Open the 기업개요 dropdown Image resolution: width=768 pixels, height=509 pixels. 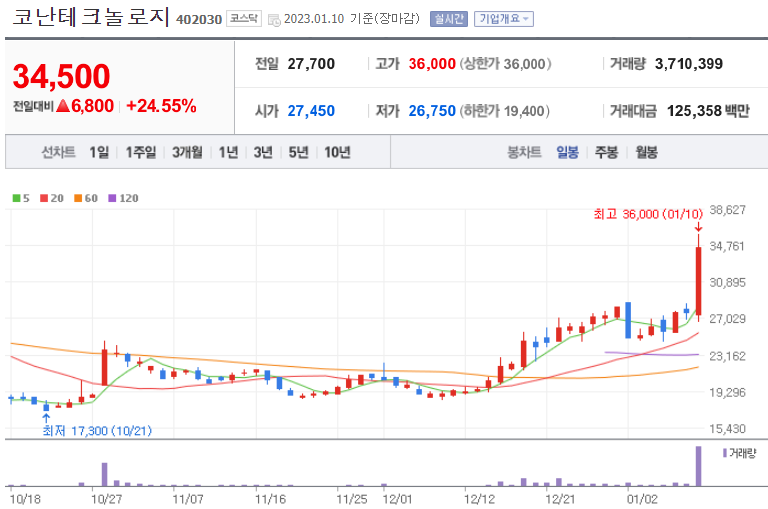coord(504,19)
